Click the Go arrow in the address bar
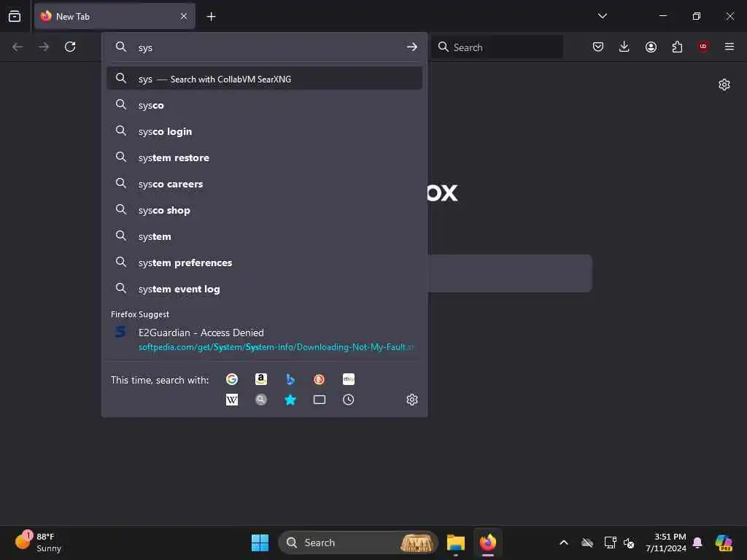 [x=412, y=47]
